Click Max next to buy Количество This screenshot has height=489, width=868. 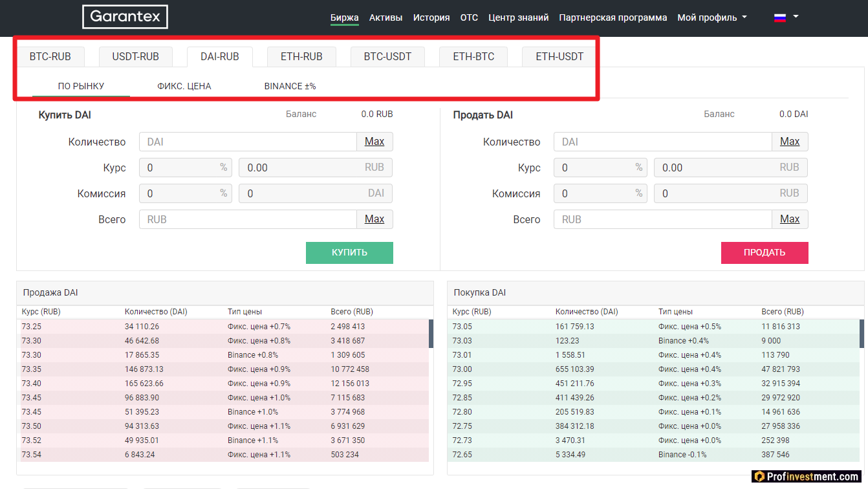[374, 142]
